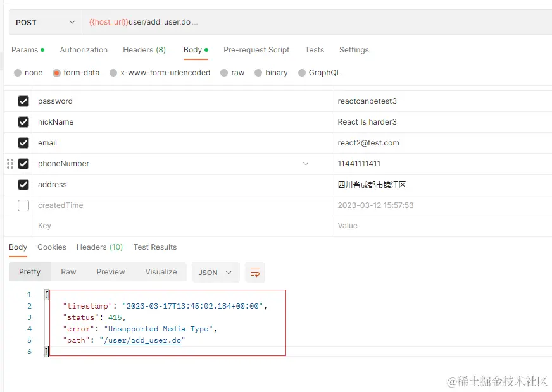
Task: Select the form-data radio option
Action: point(56,73)
